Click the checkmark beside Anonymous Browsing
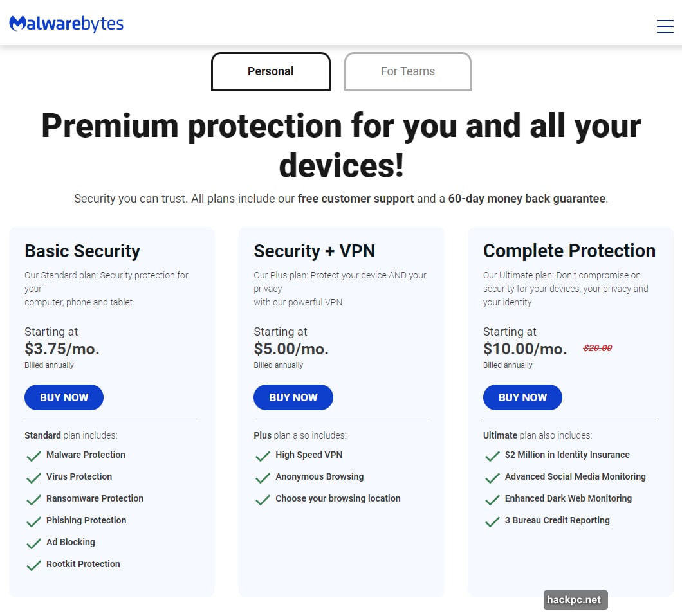 click(263, 476)
